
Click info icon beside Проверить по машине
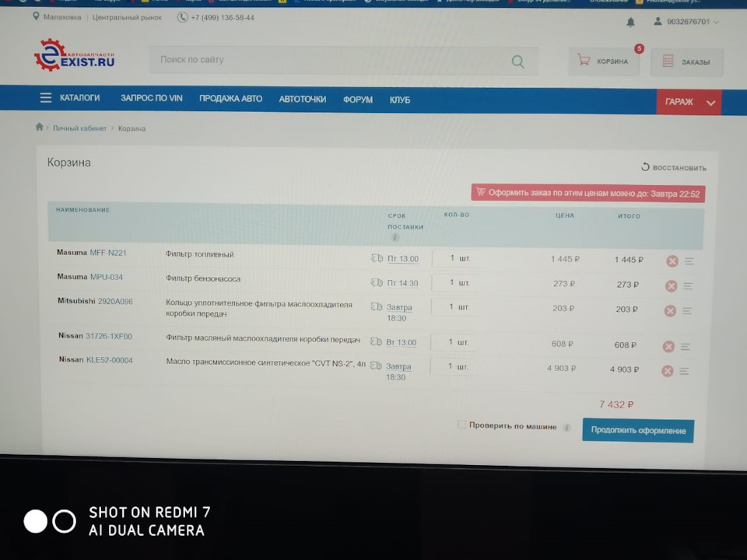[567, 427]
